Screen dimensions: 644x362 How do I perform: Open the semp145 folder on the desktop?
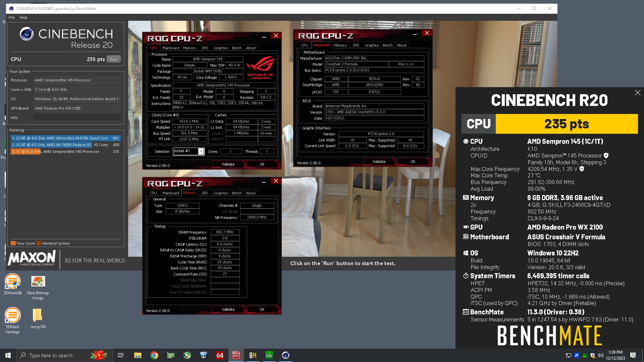click(x=38, y=318)
